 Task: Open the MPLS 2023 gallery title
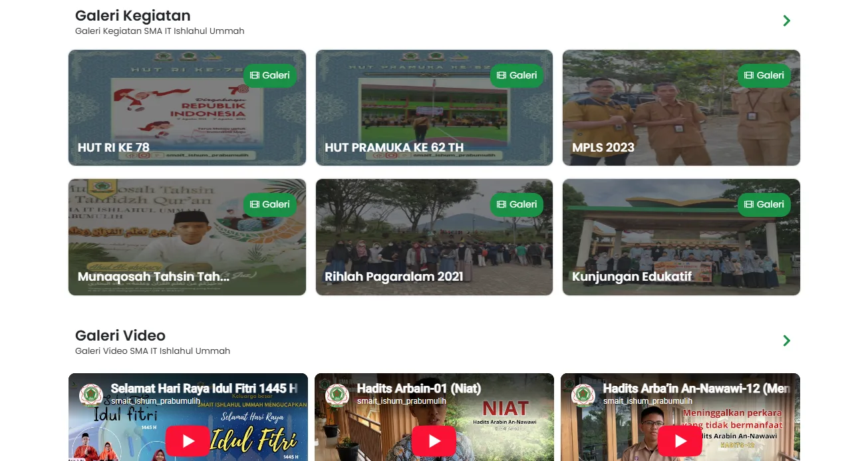click(603, 148)
